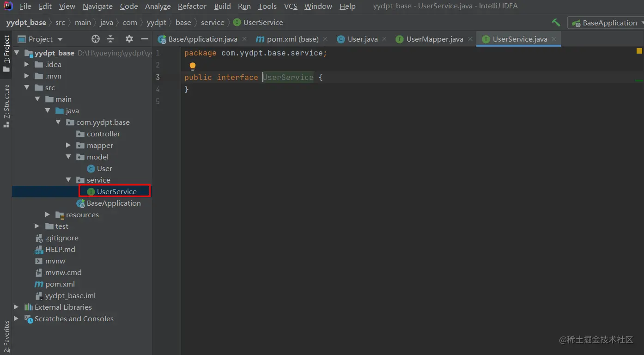Expand the test folder
The width and height of the screenshot is (644, 355).
[x=37, y=226]
